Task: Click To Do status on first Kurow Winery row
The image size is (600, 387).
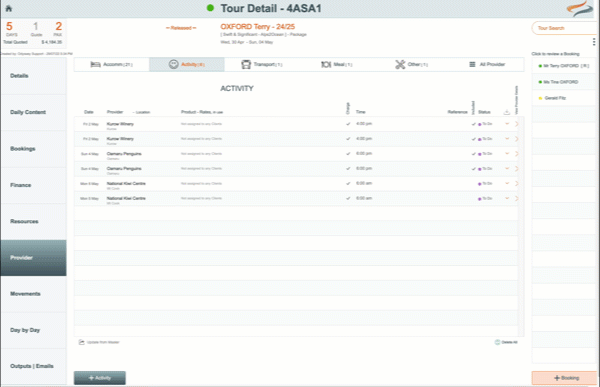Action: click(x=485, y=124)
